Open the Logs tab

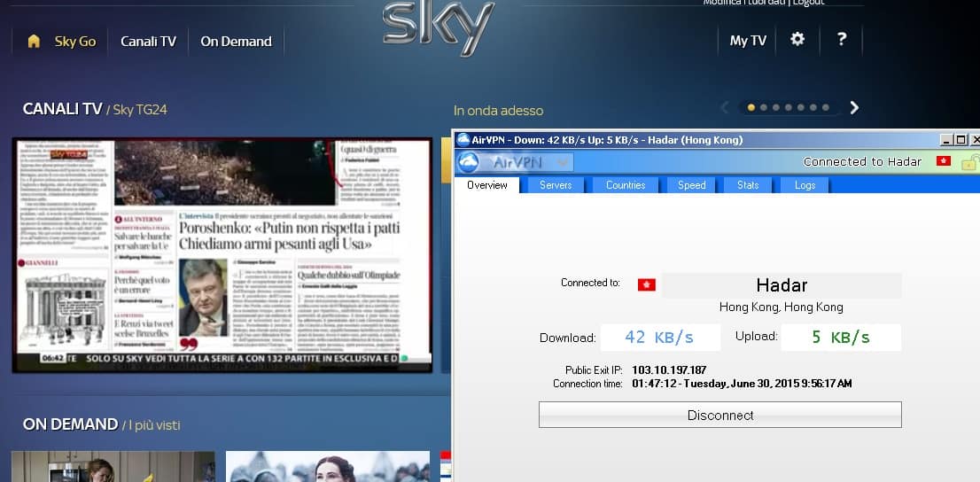[805, 185]
